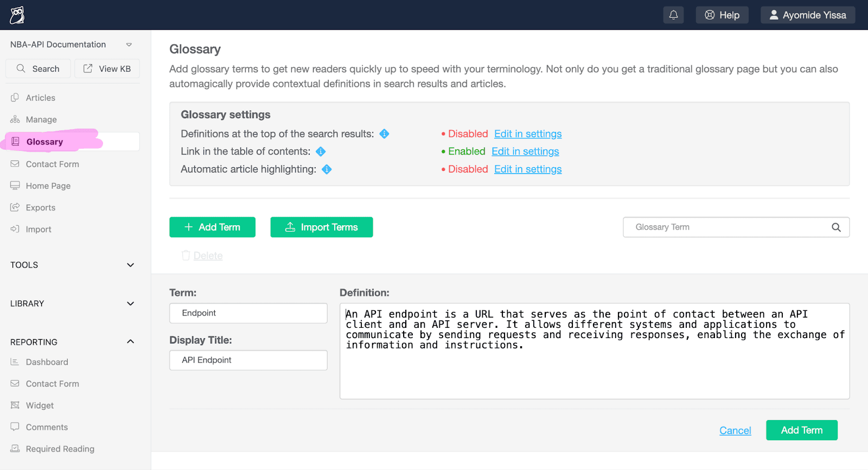Click the Comments speech bubble icon
868x470 pixels.
pyautogui.click(x=15, y=427)
